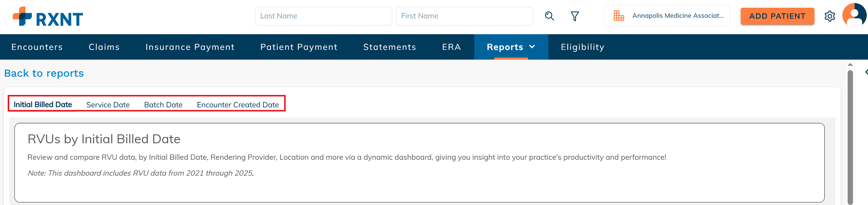Open the user profile avatar

click(x=854, y=15)
